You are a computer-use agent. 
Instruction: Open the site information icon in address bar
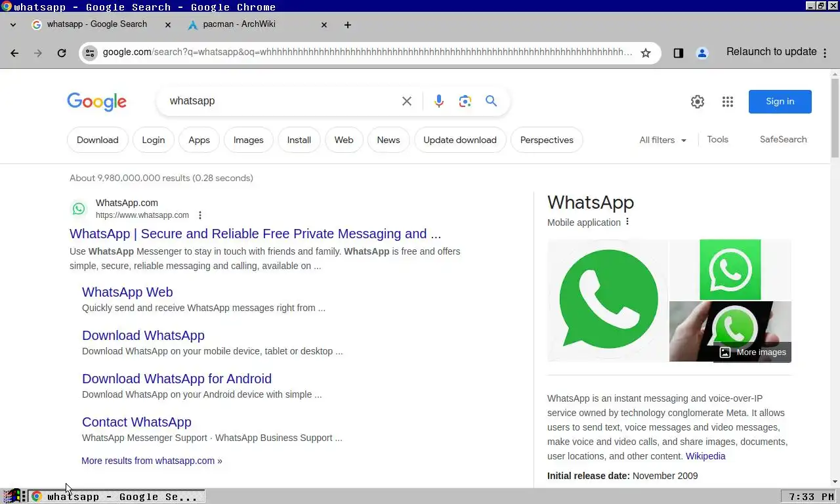(x=90, y=53)
